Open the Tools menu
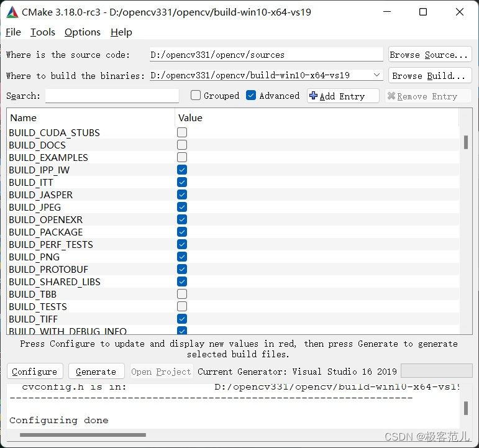The height and width of the screenshot is (448, 479). 43,32
